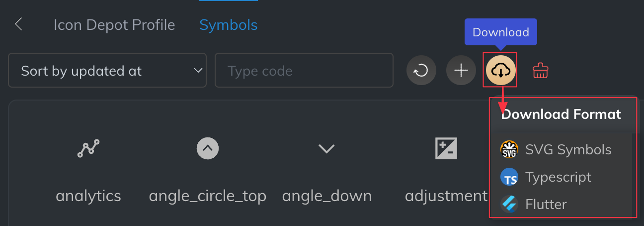Open the Icon Depot Profile tab
The image size is (644, 226).
click(x=114, y=25)
